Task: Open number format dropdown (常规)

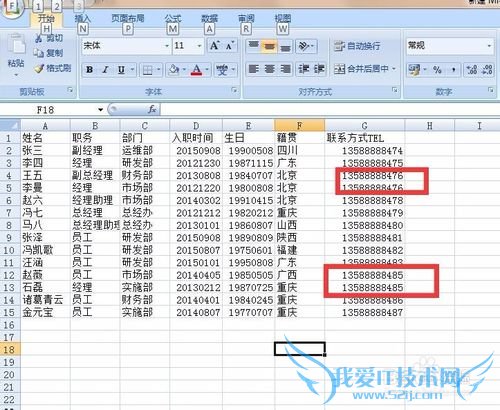Action: (x=489, y=45)
